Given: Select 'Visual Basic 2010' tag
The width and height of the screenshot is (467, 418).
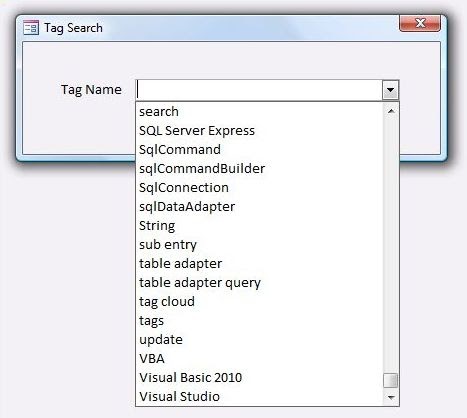Looking at the screenshot, I should 260,378.
